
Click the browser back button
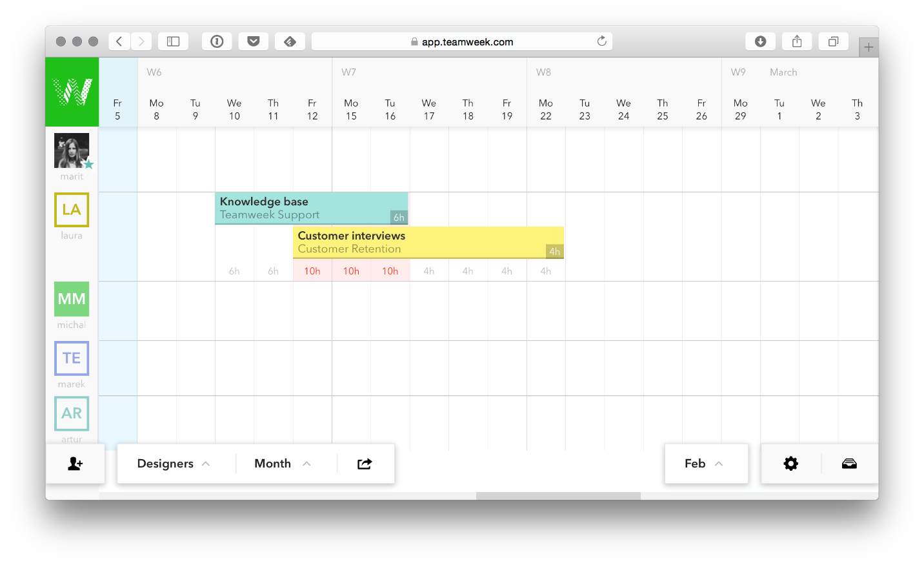point(119,41)
